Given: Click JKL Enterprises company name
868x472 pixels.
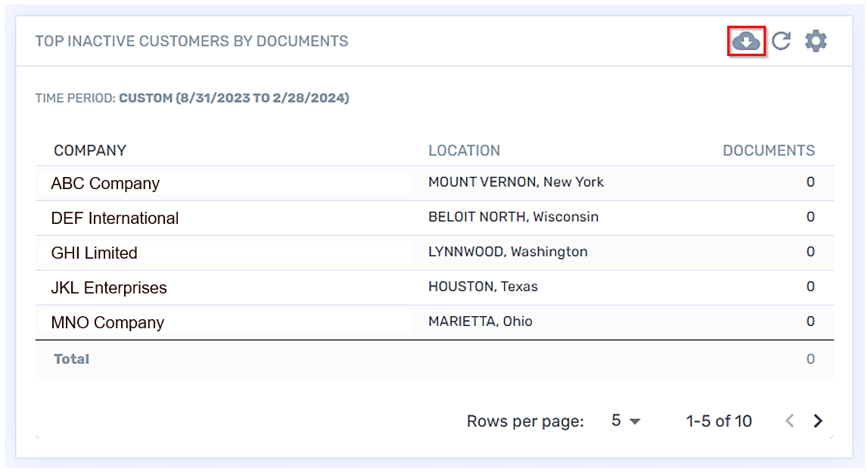Looking at the screenshot, I should pos(109,288).
